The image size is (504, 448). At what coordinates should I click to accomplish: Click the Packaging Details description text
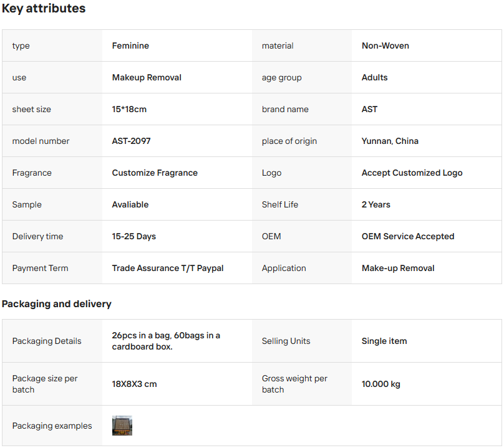tap(166, 341)
